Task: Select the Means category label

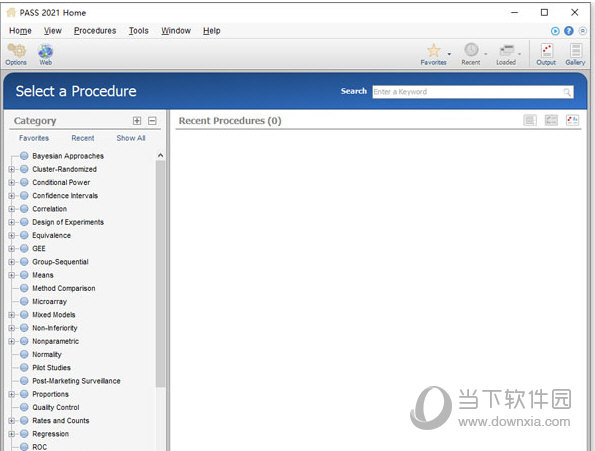Action: [42, 275]
